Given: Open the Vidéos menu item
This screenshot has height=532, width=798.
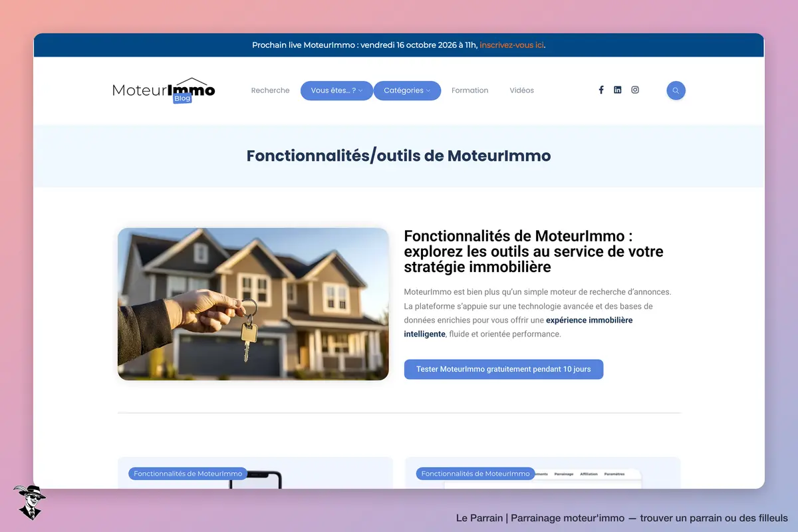Looking at the screenshot, I should 522,90.
